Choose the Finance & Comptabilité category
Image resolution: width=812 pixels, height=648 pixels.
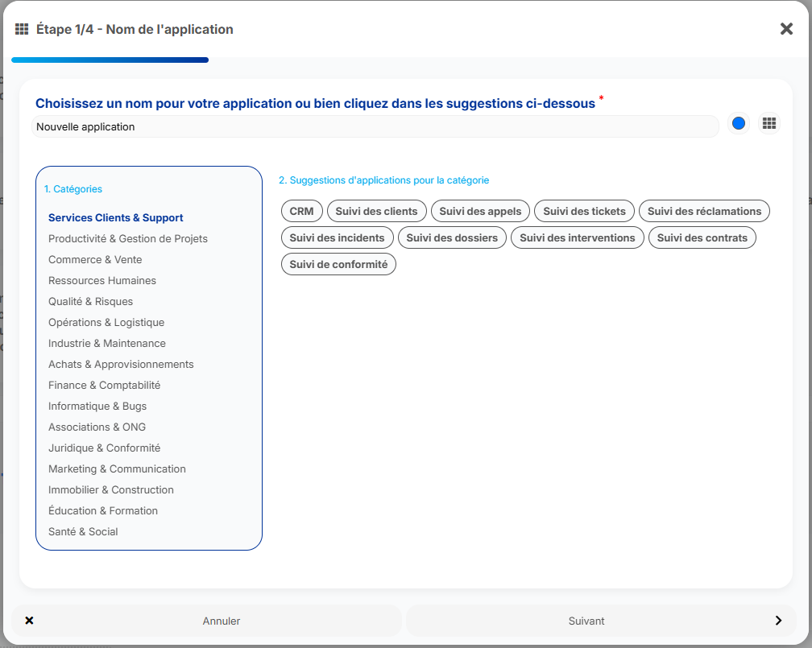(x=104, y=385)
